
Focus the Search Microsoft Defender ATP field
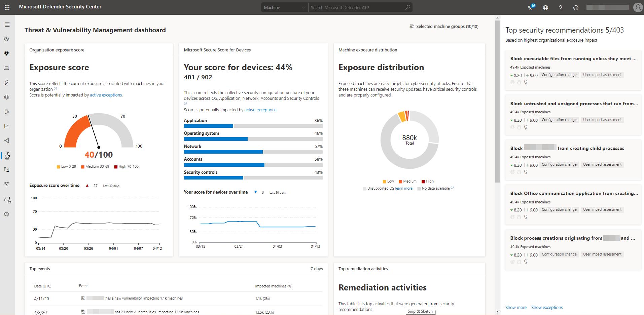click(357, 7)
